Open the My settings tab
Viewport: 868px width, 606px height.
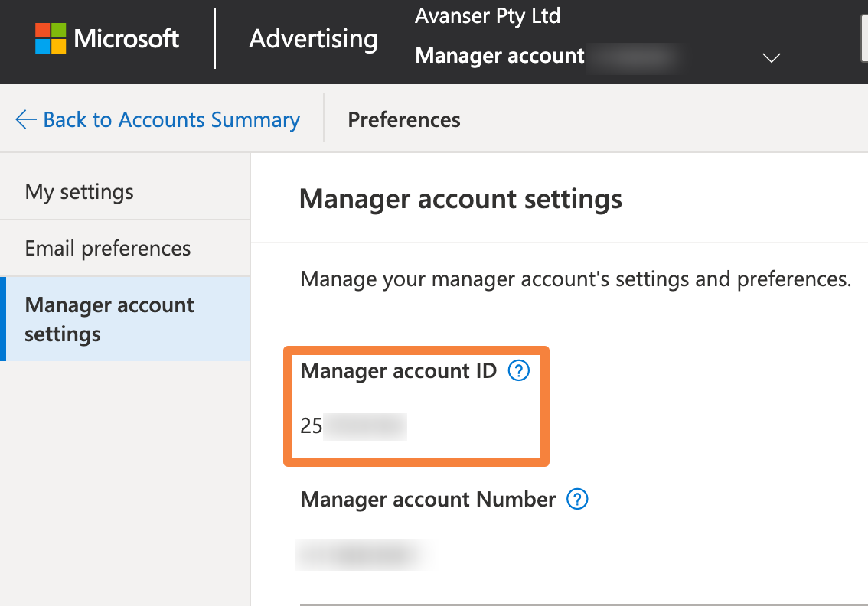(x=80, y=191)
